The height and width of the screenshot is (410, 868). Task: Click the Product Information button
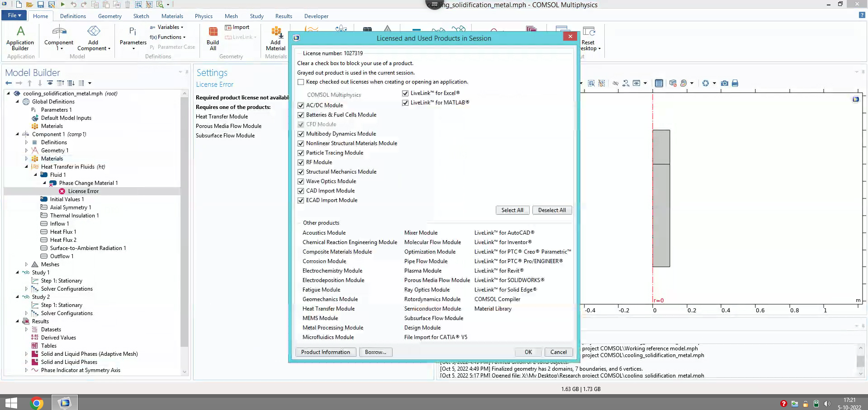pyautogui.click(x=326, y=352)
